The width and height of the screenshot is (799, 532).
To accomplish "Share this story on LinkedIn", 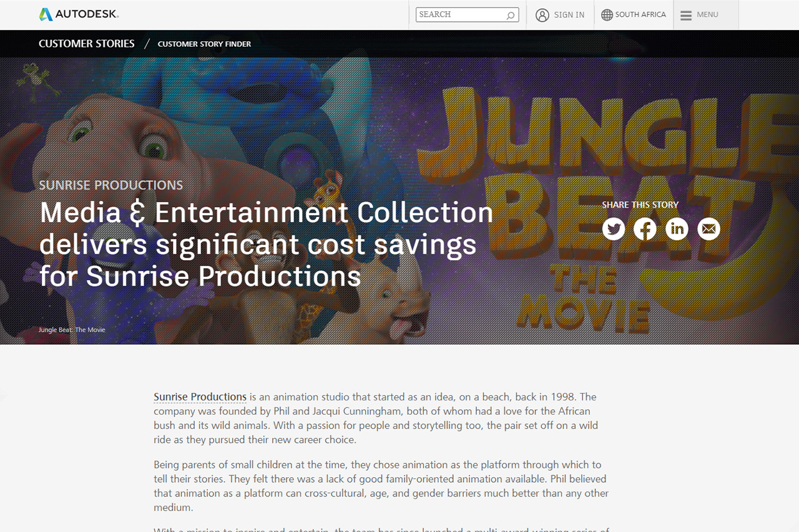I will pos(677,229).
